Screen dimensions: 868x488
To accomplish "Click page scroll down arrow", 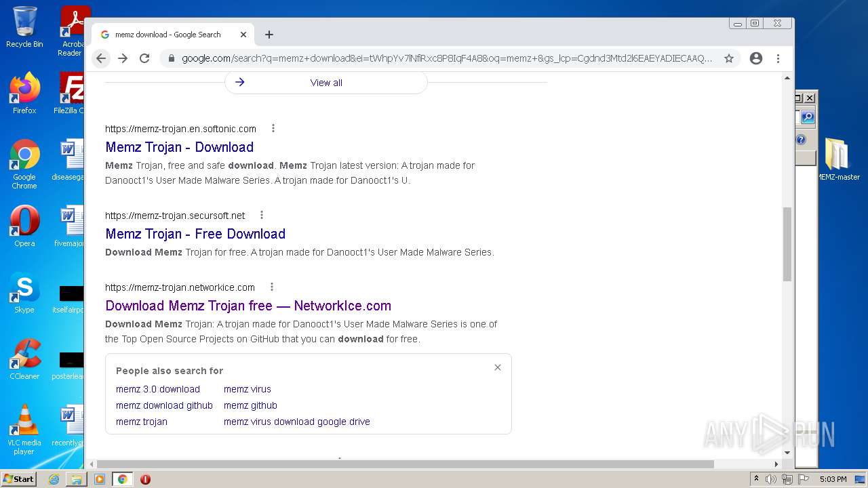I will pyautogui.click(x=787, y=453).
